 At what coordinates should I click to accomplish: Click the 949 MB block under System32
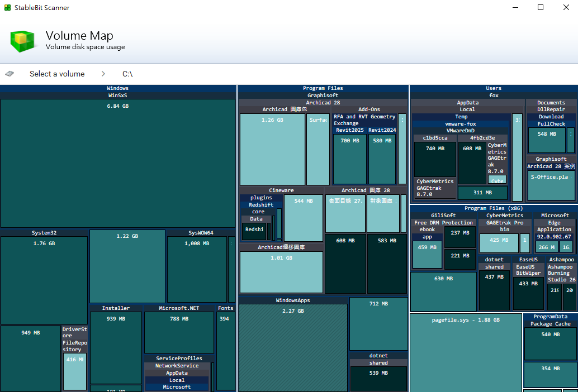31,358
